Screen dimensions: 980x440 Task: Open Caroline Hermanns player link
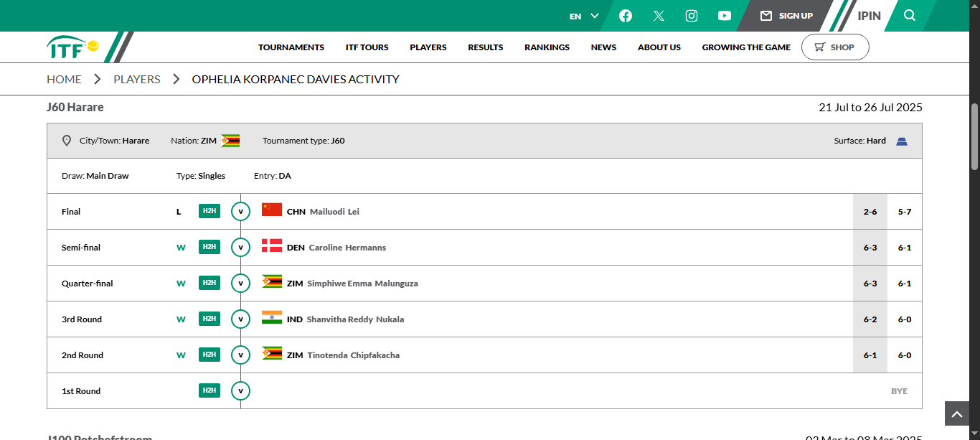pyautogui.click(x=347, y=248)
